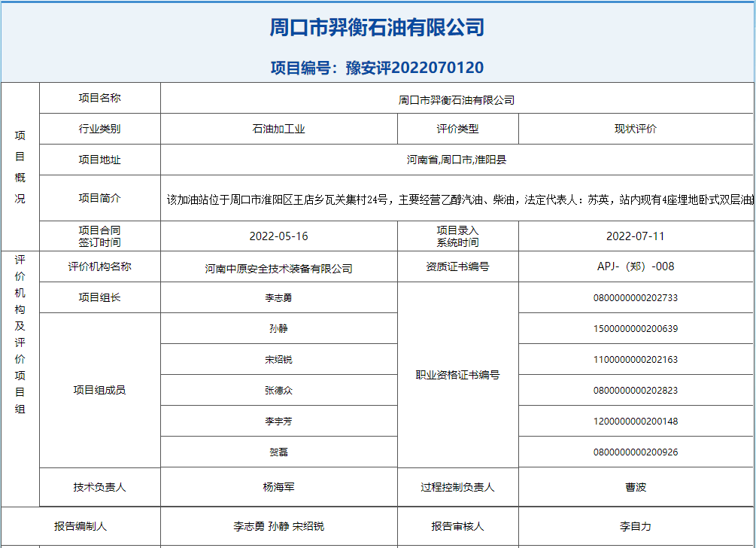756x548 pixels.
Task: Select the 现状评价 value cell
Action: (636, 129)
